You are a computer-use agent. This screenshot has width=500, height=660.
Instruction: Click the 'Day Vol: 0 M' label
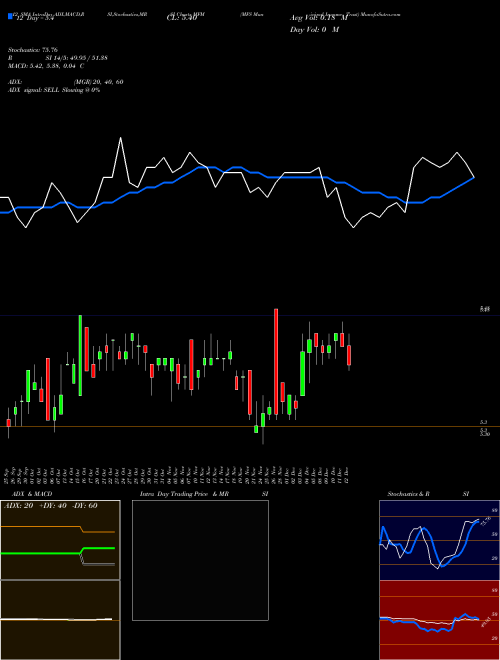tap(314, 30)
